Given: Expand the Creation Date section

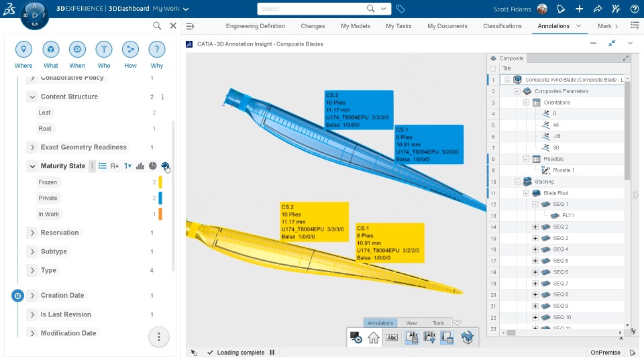Looking at the screenshot, I should [x=32, y=296].
